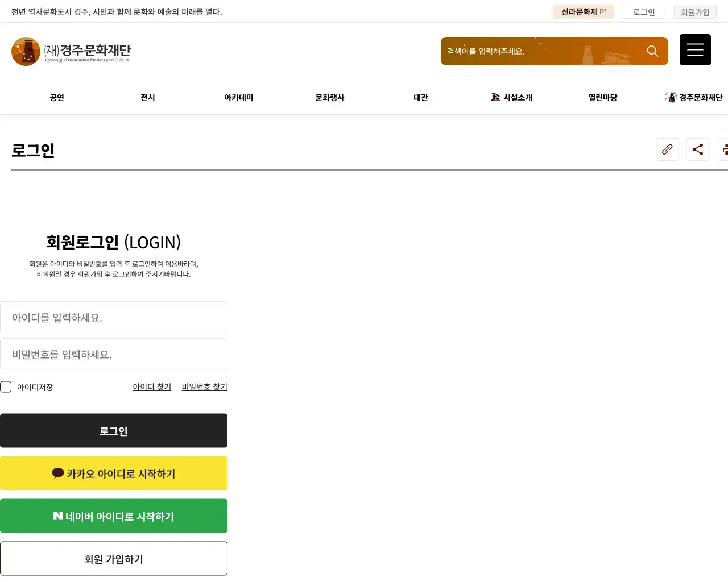The image size is (728, 582).
Task: Open the 아이디 찾기 link
Action: click(152, 387)
